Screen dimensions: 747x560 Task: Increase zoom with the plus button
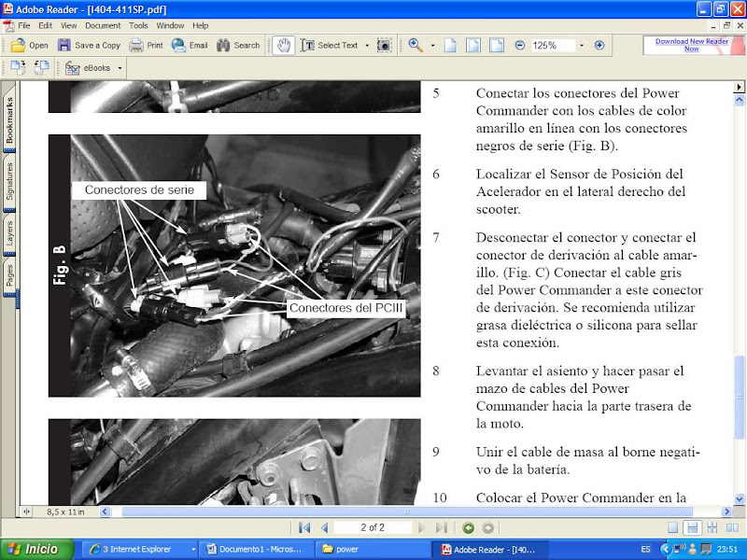click(599, 45)
